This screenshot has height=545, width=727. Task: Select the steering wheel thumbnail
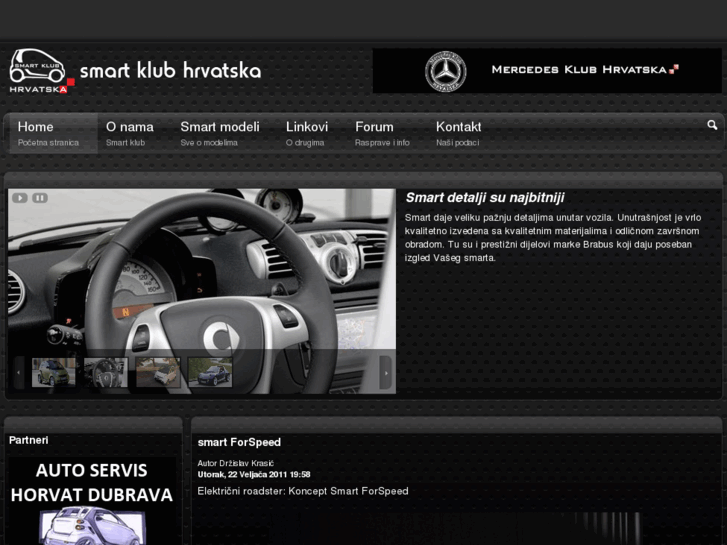(106, 372)
